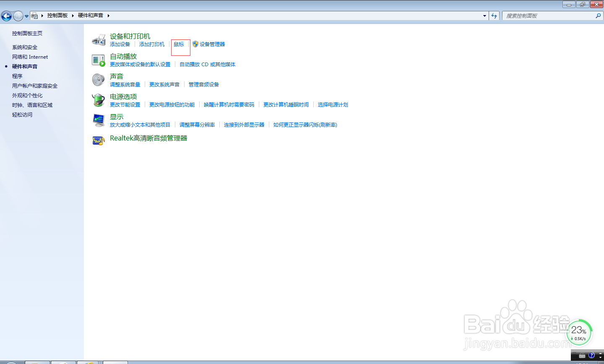
Task: Click the search magnifier in 搜索控制面板 box
Action: click(598, 16)
